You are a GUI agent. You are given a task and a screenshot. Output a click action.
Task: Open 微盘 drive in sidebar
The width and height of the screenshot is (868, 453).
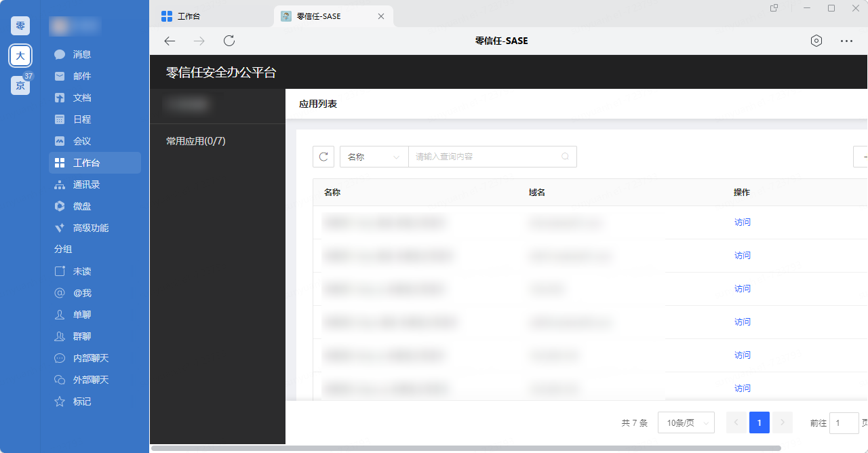click(x=60, y=206)
